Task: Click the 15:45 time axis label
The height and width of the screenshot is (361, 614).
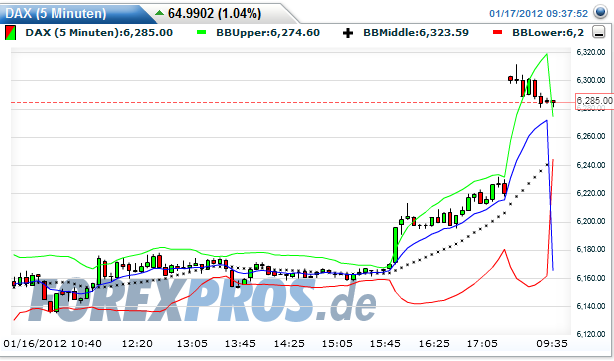Action: click(385, 344)
